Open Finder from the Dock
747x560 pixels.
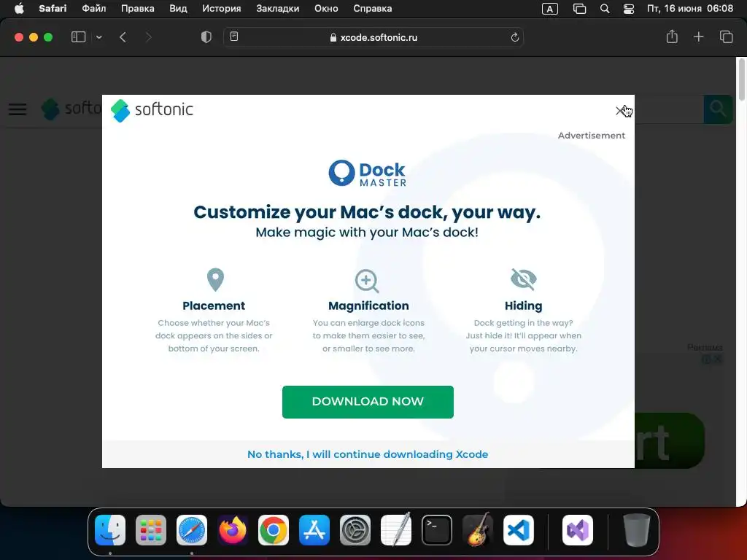click(x=110, y=530)
